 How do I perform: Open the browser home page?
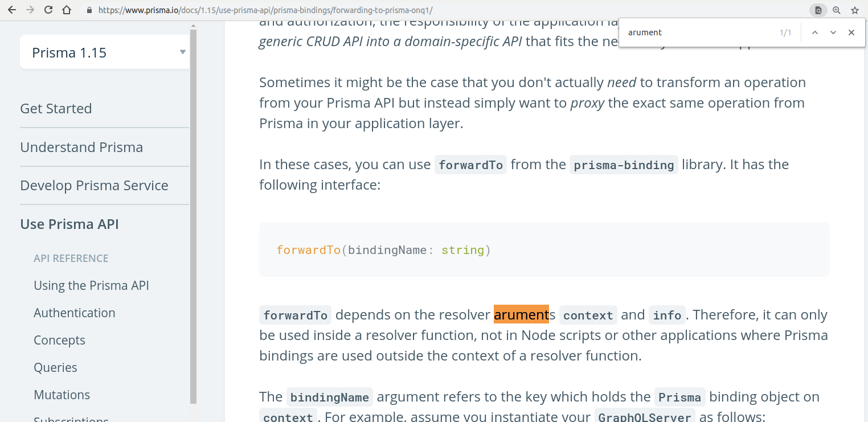pyautogui.click(x=68, y=10)
